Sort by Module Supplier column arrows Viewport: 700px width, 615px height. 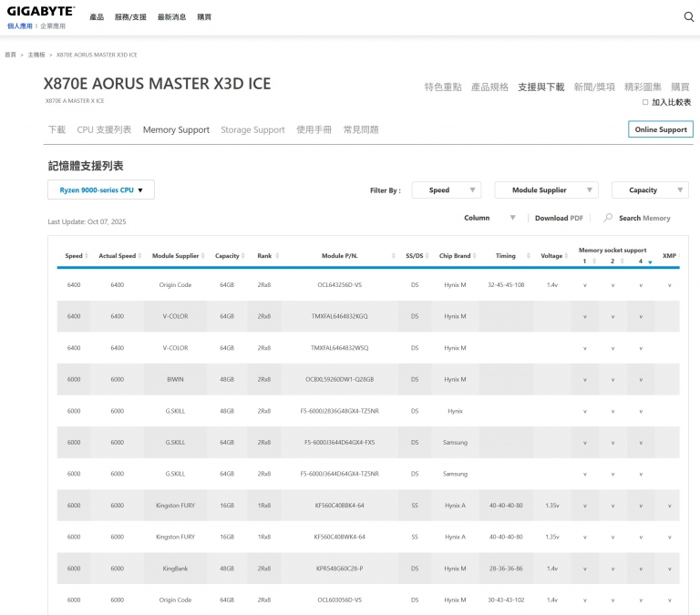click(203, 256)
